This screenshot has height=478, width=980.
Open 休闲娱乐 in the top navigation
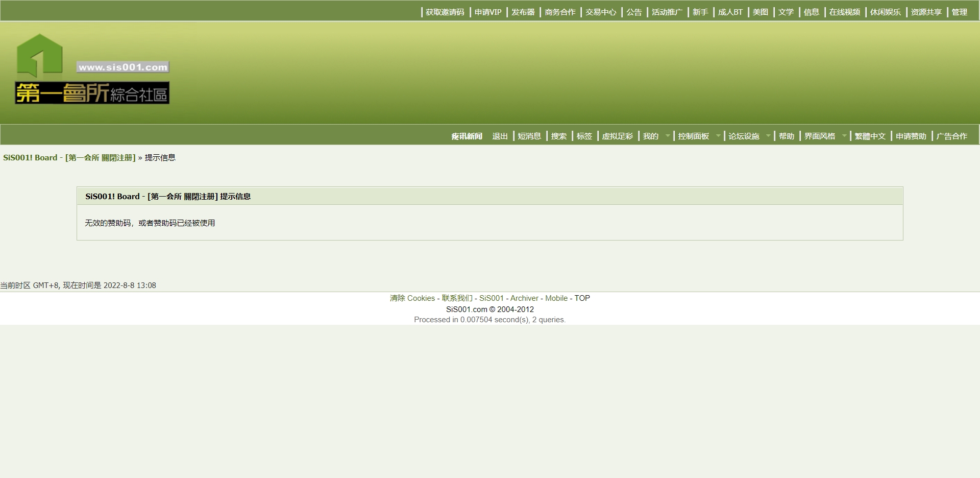(886, 12)
